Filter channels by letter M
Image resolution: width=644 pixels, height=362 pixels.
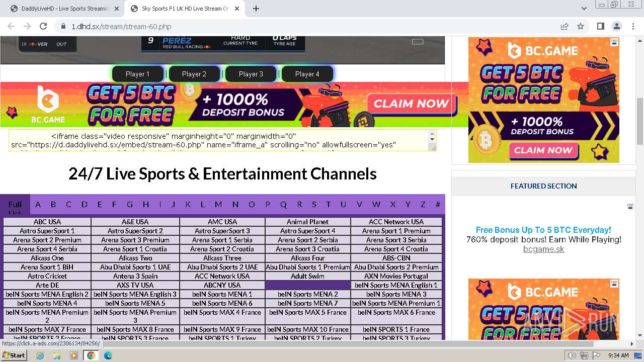[218, 204]
